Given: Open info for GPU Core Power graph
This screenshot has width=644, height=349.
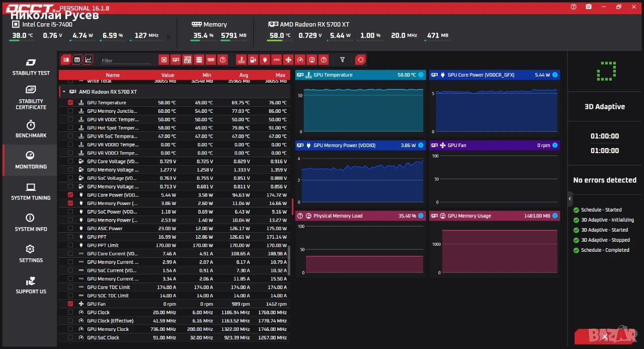Looking at the screenshot, I should pyautogui.click(x=555, y=75).
